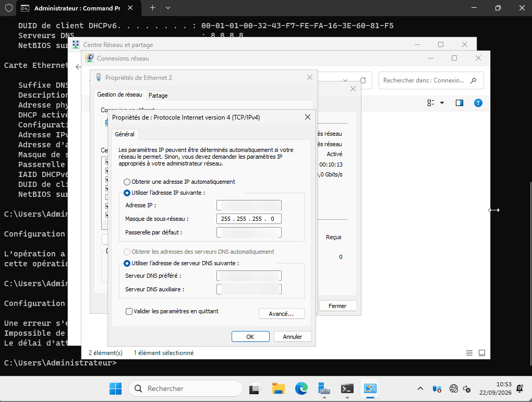Switch to the Partage tab

(x=158, y=96)
